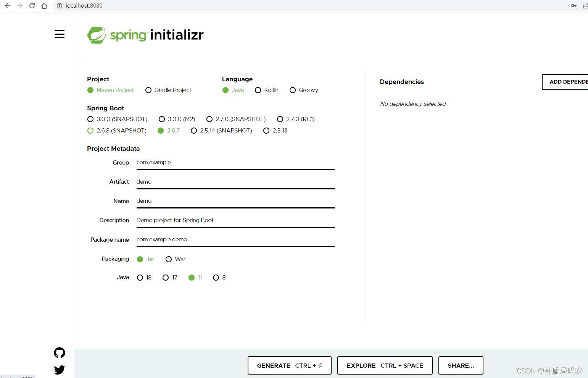The image size is (588, 378).
Task: Select Spring Boot 3.0.0 (SNAPSHOT)
Action: point(117,119)
